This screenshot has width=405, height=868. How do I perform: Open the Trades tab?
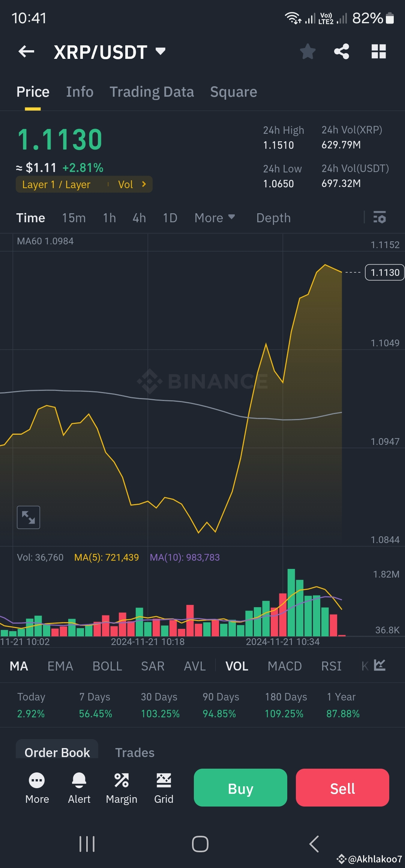[x=135, y=752]
